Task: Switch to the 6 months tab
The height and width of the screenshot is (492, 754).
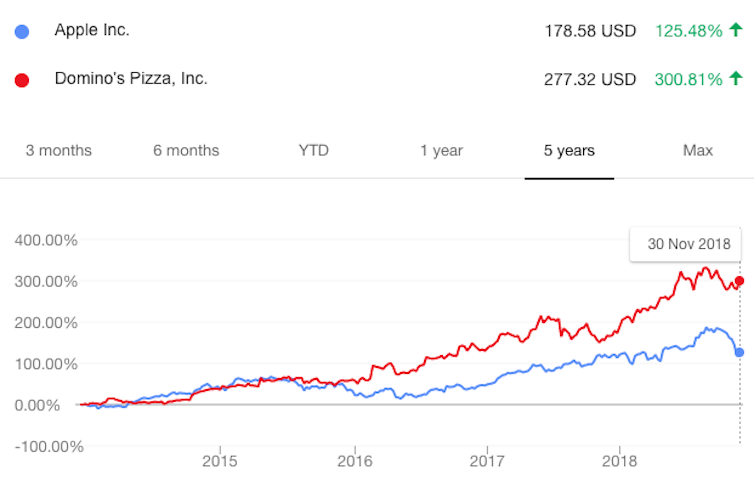Action: click(x=186, y=151)
